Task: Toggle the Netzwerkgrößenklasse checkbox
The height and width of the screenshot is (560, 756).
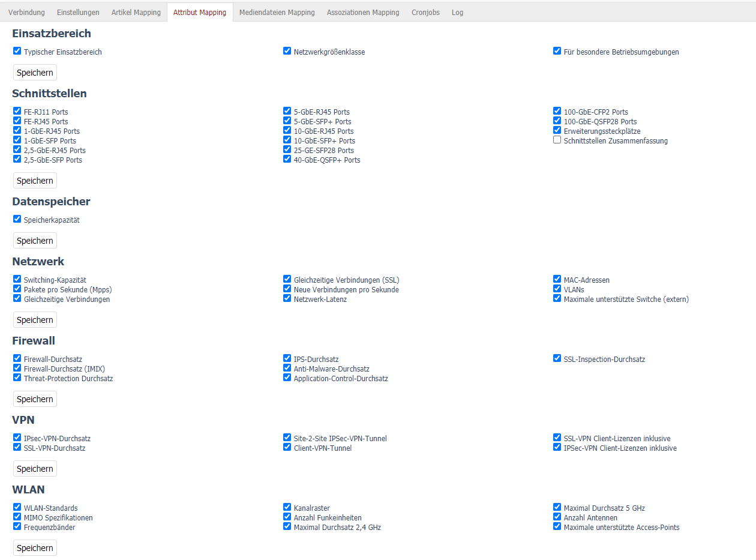Action: click(x=287, y=51)
